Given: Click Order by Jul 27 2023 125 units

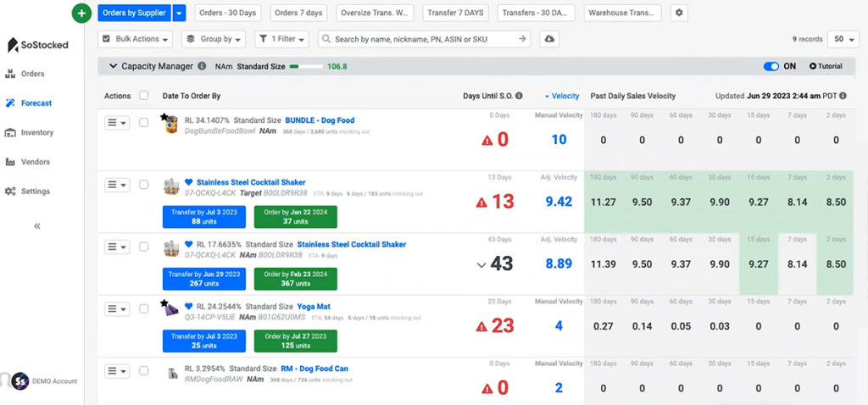Looking at the screenshot, I should tap(295, 341).
